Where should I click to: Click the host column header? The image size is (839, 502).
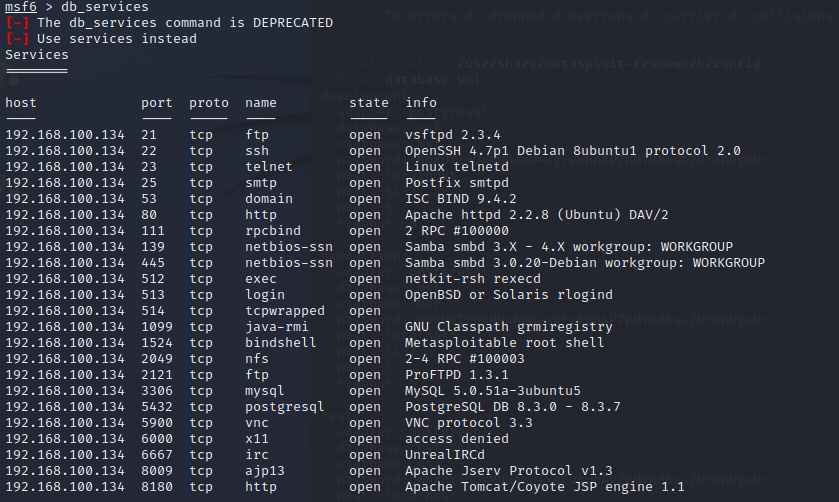(x=21, y=103)
